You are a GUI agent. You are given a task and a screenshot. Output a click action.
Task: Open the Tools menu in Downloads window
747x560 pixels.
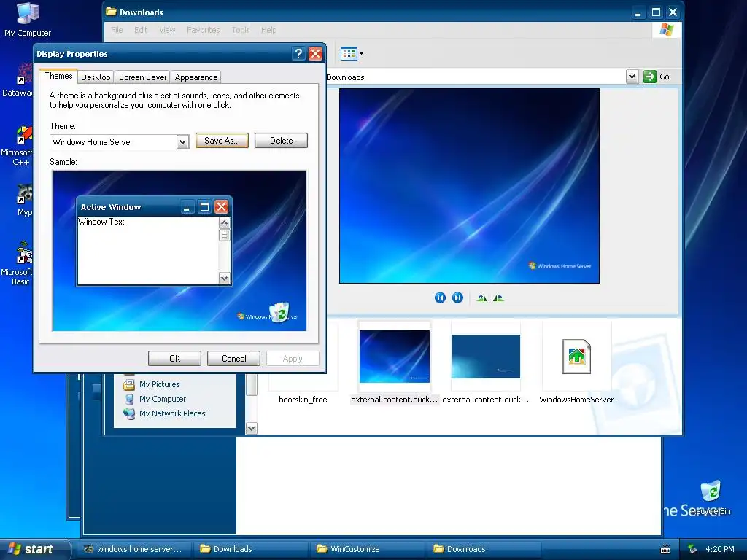pos(241,30)
